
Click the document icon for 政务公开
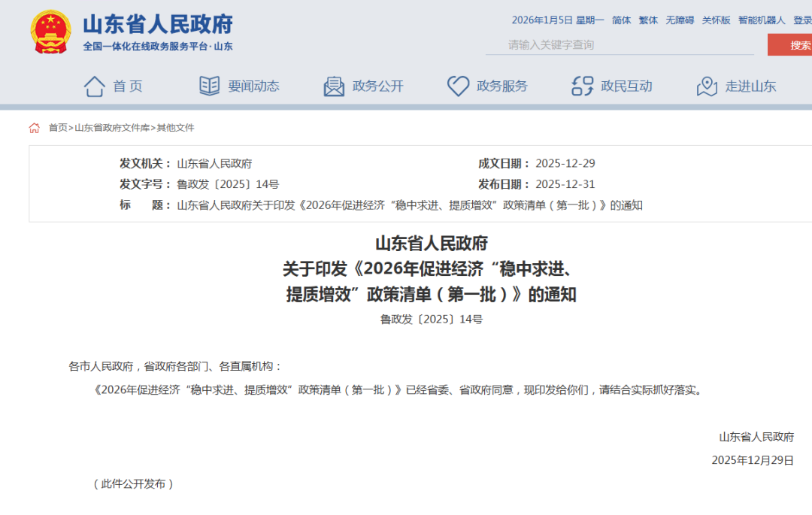coord(334,86)
